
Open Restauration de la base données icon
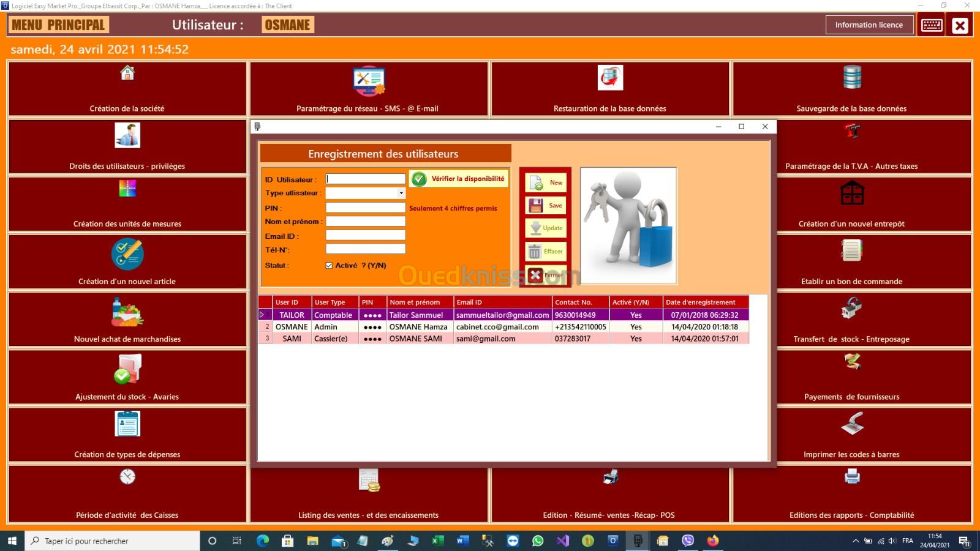(x=609, y=78)
